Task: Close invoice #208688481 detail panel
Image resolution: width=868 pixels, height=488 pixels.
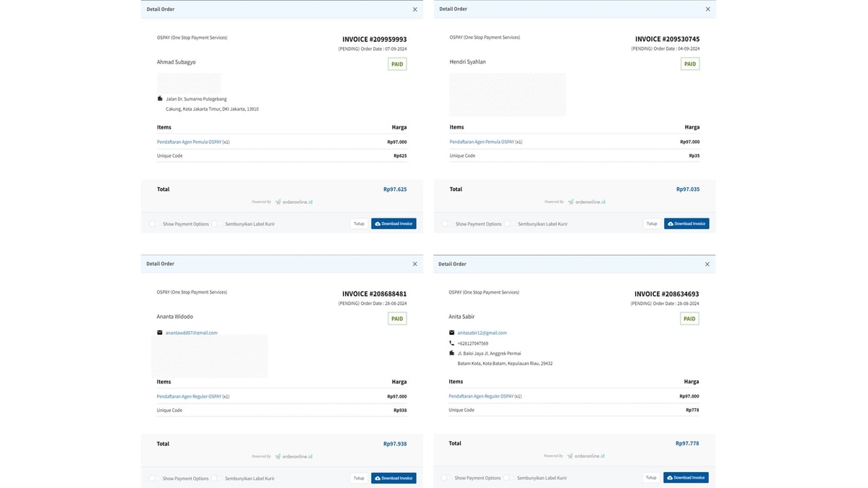Action: pos(414,264)
